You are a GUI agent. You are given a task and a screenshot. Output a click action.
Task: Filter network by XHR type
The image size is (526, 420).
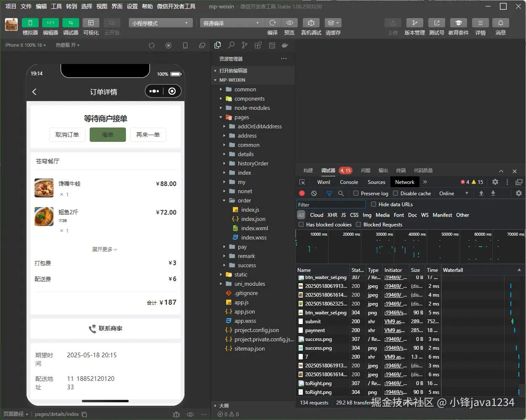[332, 215]
